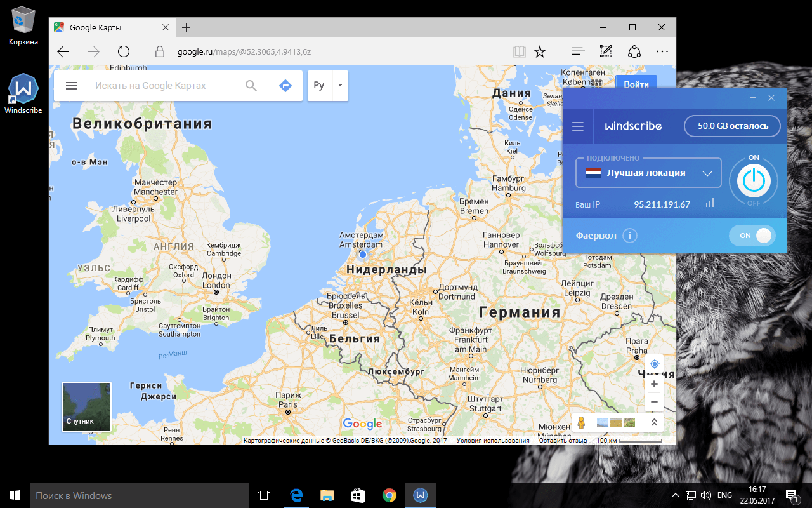The width and height of the screenshot is (812, 508).
Task: Expand the Лучшая локация location dropdown
Action: 648,173
